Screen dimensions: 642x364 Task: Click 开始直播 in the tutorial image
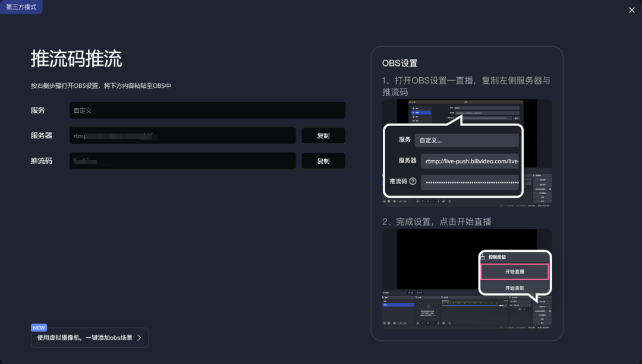514,272
